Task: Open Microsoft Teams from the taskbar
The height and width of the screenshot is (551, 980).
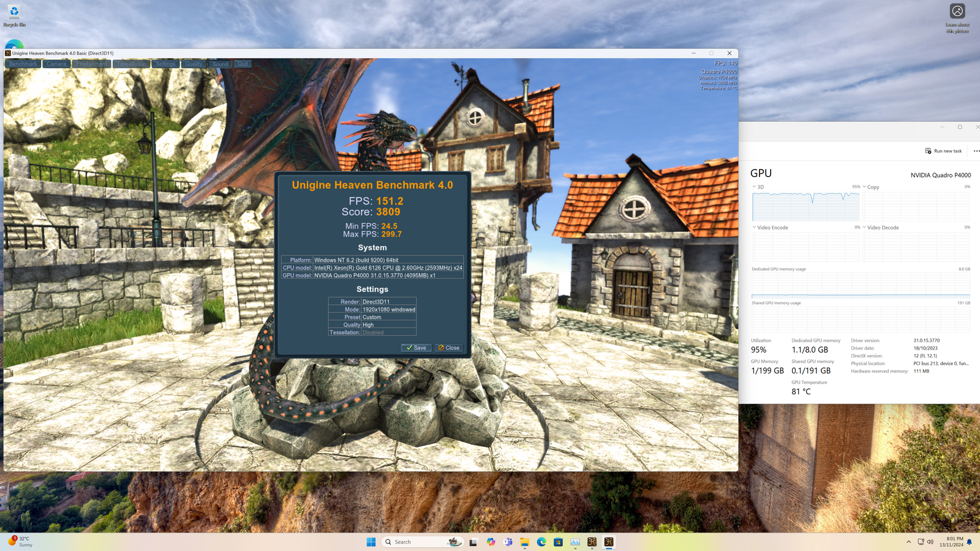Action: pos(508,542)
